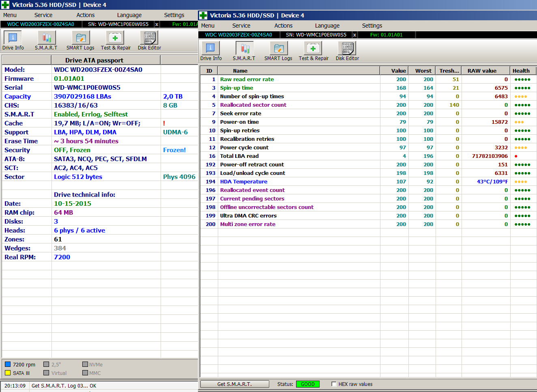This screenshot has height=392, width=537.
Task: Expand the Service menu in the left window
Action: coord(43,15)
